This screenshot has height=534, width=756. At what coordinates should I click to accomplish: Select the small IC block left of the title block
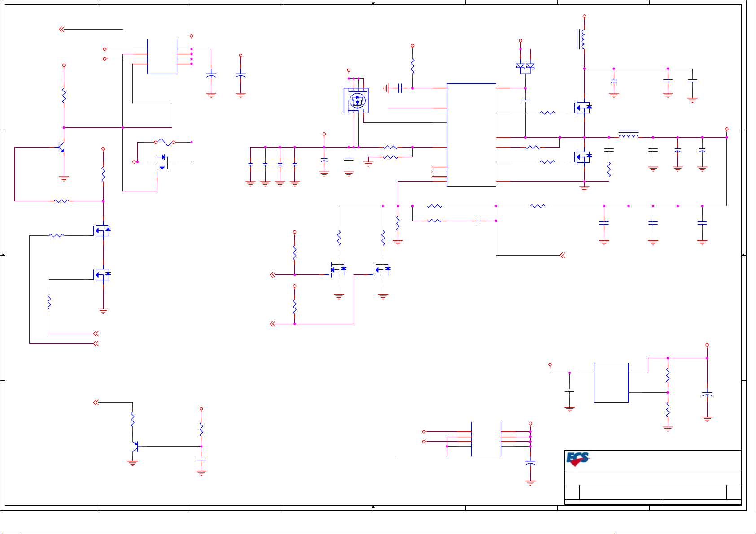pyautogui.click(x=486, y=439)
